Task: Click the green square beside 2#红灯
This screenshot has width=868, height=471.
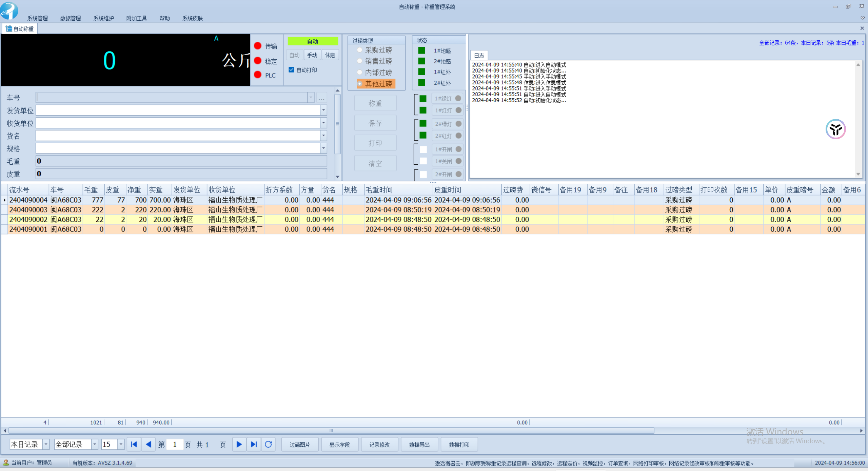Action: pos(423,135)
